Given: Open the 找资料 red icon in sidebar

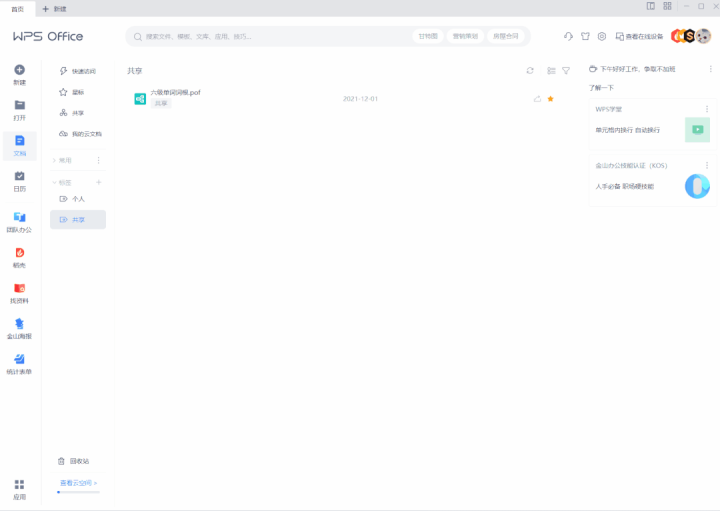Looking at the screenshot, I should pos(19,288).
